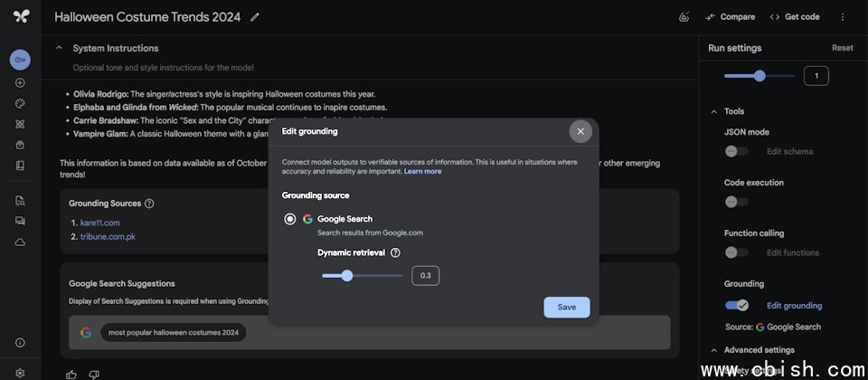Click the info icon beside Grounding Sources
The width and height of the screenshot is (868, 380).
149,204
